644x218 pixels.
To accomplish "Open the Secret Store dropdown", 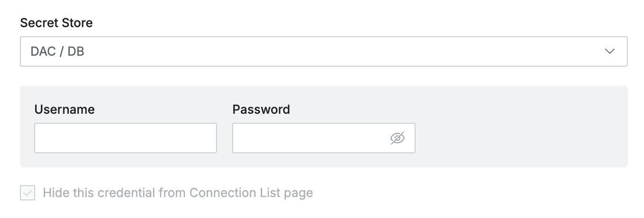I will 323,51.
